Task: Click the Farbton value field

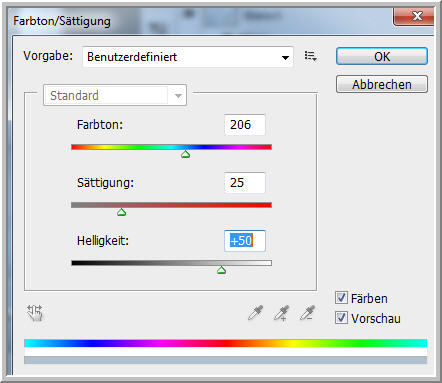Action: 245,125
